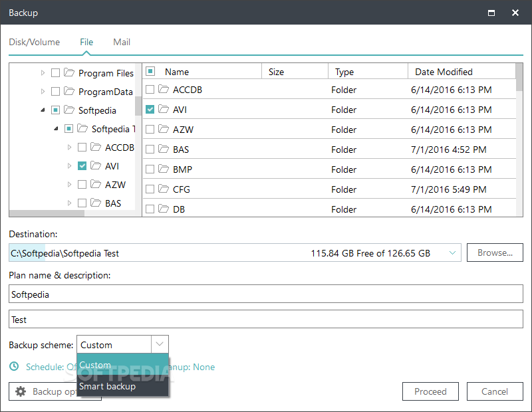Click the schedule clock icon

click(14, 367)
